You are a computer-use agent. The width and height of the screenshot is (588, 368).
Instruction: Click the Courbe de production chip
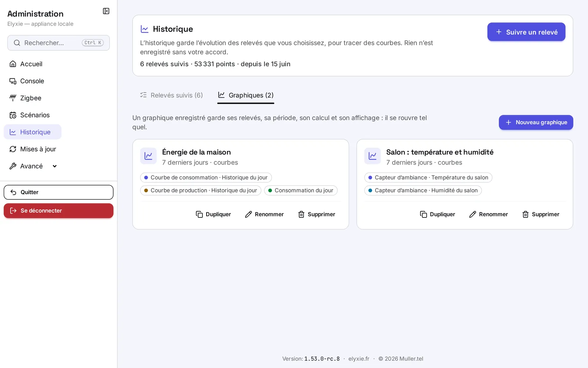(x=201, y=191)
